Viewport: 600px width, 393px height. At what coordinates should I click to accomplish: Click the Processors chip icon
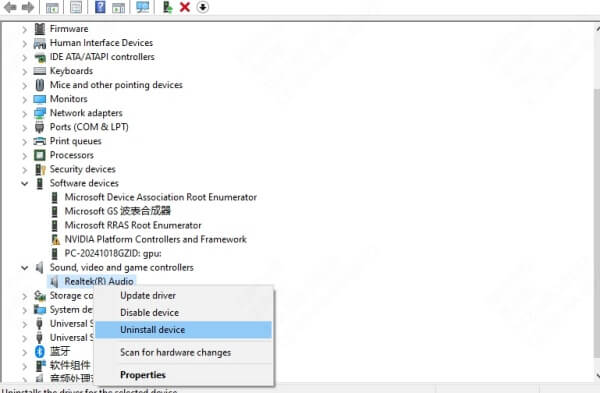40,155
